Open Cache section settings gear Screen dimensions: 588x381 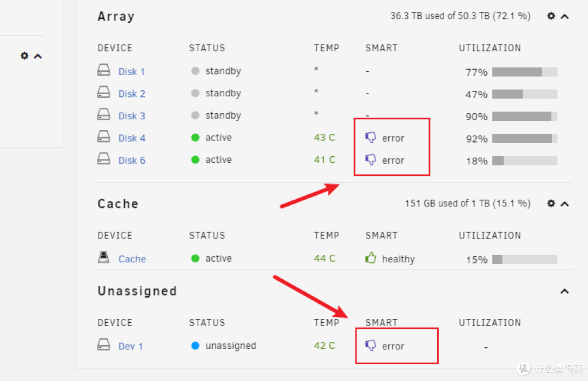tap(551, 204)
